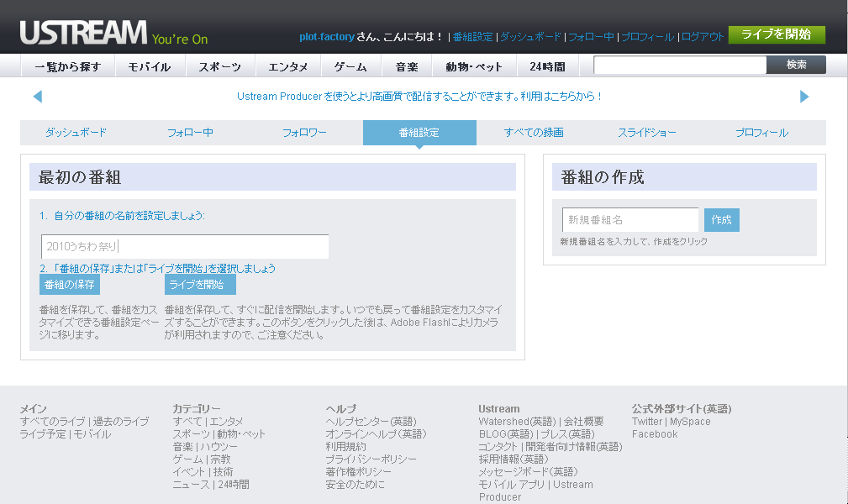848x504 pixels.
Task: Open ヘルプセンター(英語) link
Action: pyautogui.click(x=371, y=422)
